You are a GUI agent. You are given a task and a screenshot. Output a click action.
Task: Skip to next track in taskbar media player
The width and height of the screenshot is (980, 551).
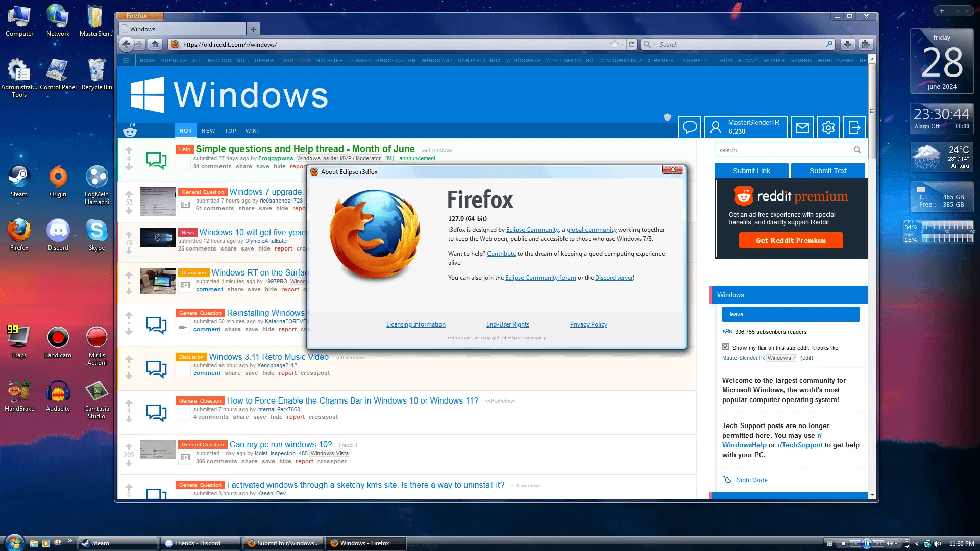[879, 543]
